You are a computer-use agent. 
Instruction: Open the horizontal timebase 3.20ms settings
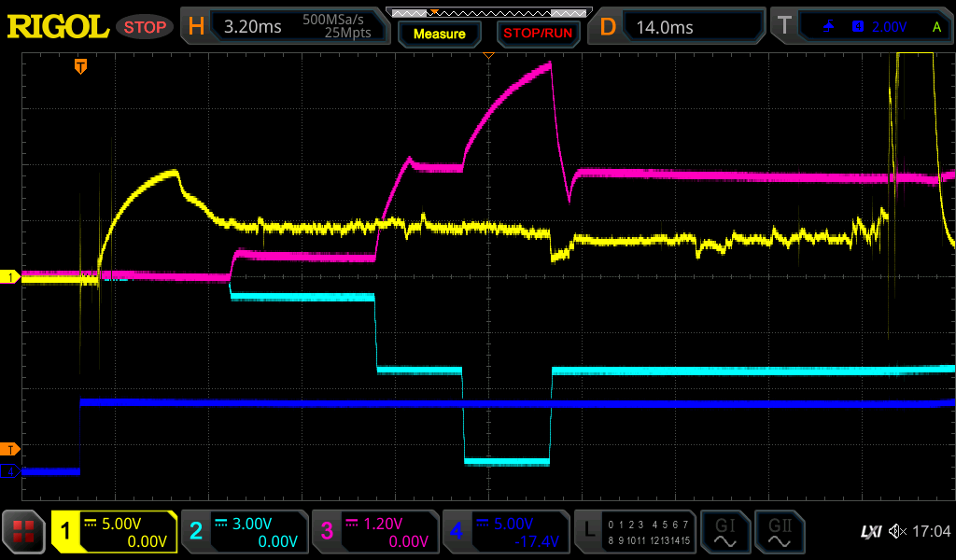pos(285,27)
